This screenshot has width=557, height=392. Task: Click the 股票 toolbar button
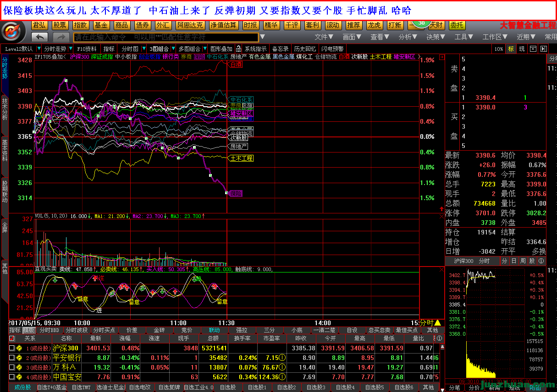(x=60, y=25)
